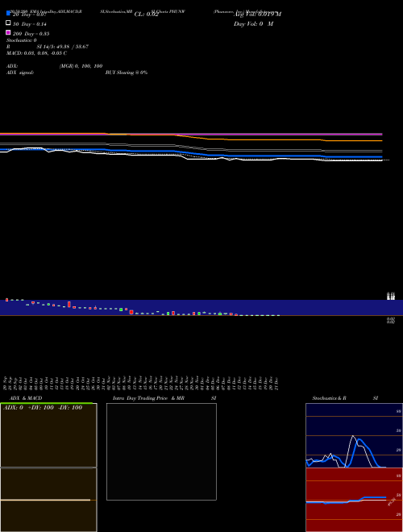Screen dimensions: 403x532
Task: Click the 'Avg Vol: 0.019 M' text
Action: 257,15
